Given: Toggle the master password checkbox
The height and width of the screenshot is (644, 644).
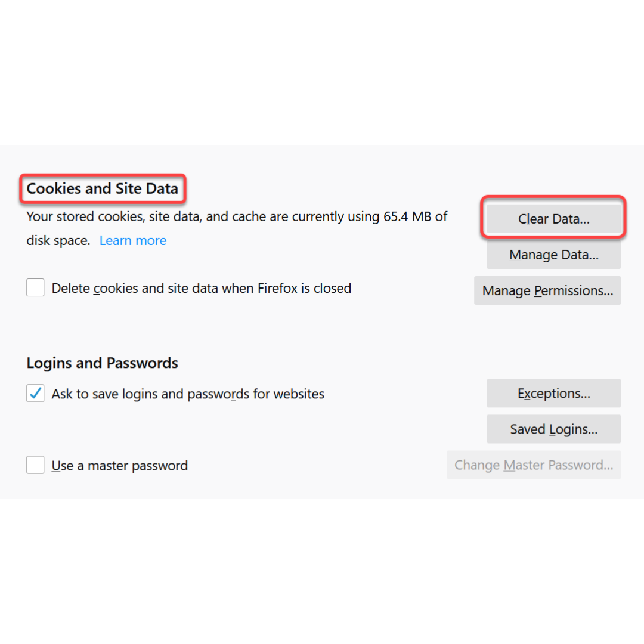Looking at the screenshot, I should [35, 465].
